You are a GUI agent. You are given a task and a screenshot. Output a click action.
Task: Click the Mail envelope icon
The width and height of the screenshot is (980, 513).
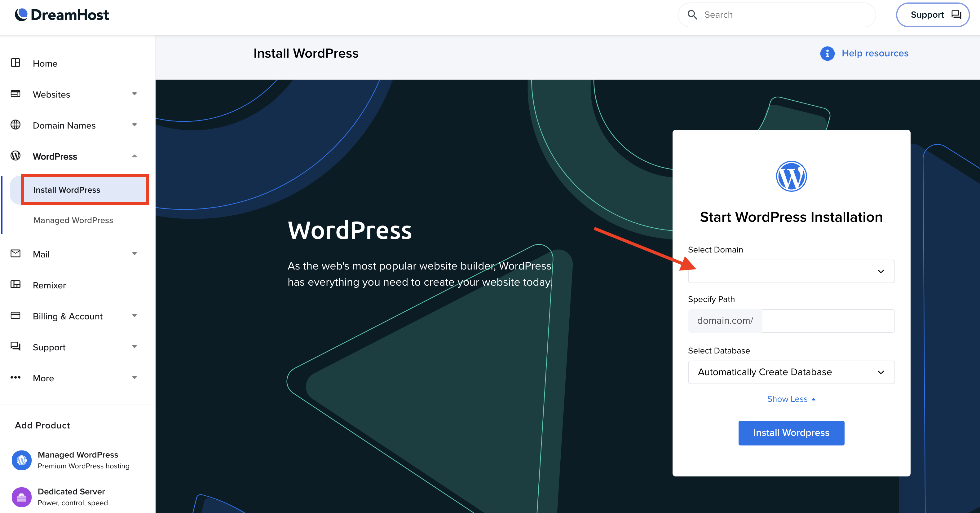tap(15, 254)
